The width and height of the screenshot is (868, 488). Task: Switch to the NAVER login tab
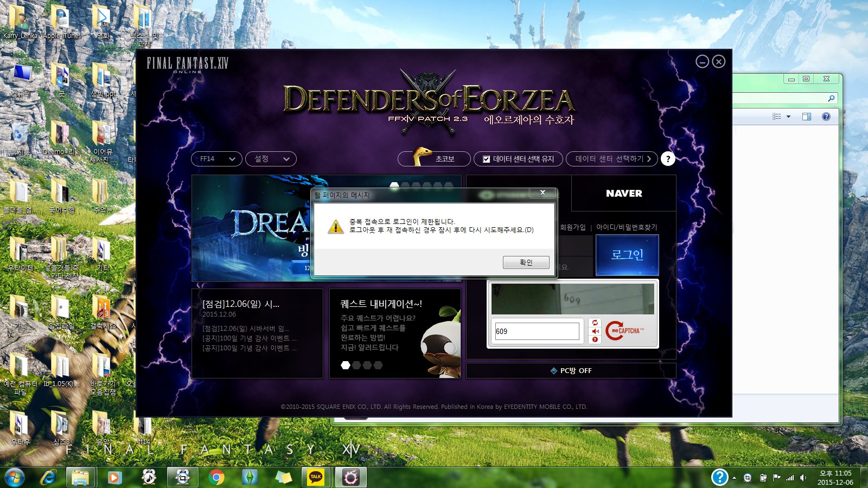[x=624, y=194]
